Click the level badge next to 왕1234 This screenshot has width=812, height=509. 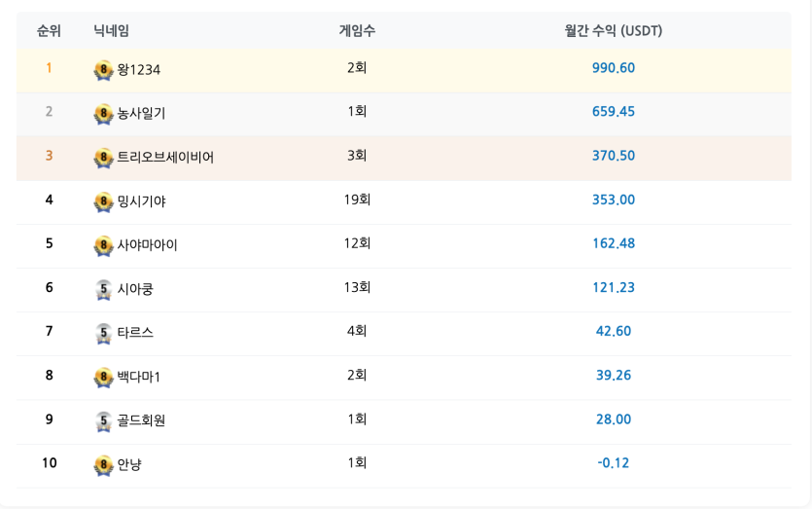point(104,69)
